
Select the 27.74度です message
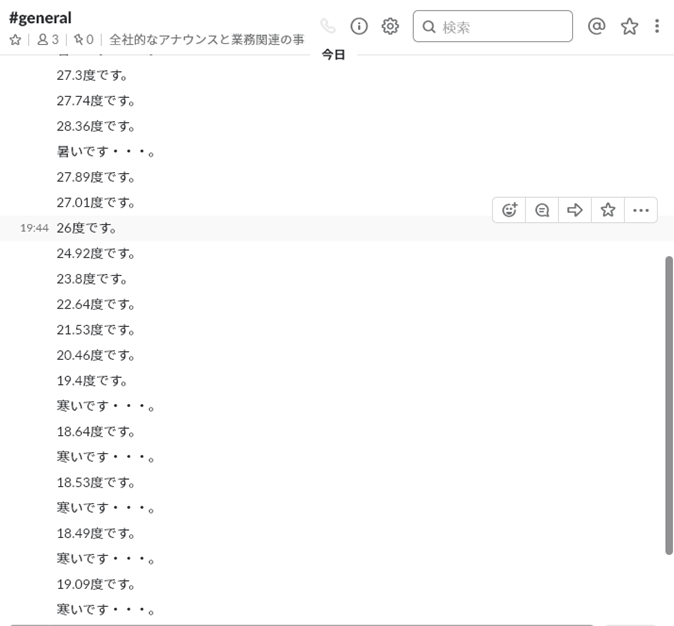(x=96, y=101)
